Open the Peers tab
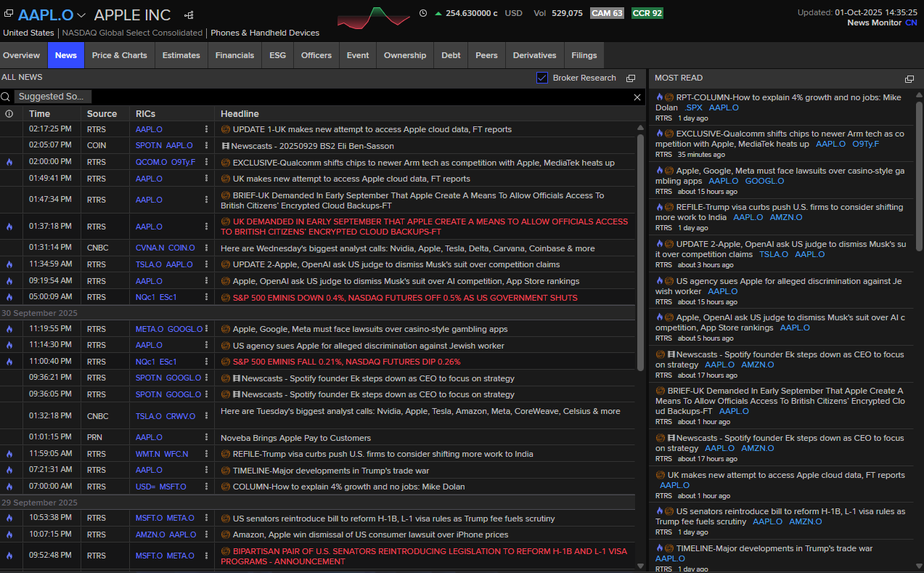 pyautogui.click(x=486, y=55)
